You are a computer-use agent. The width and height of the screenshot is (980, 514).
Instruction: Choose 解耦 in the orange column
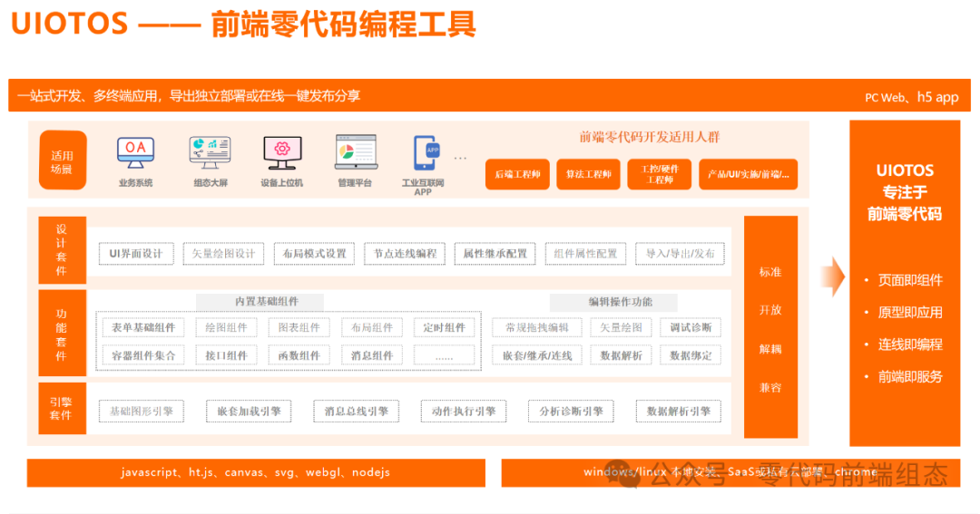[x=770, y=349]
